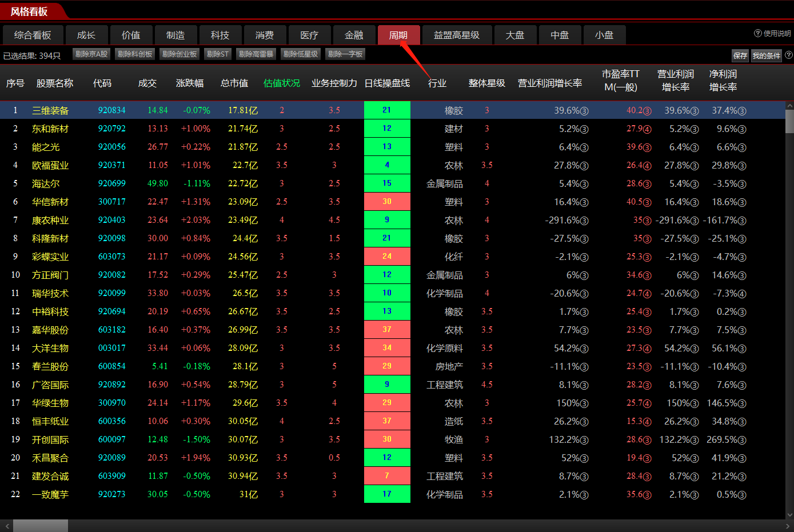This screenshot has height=532, width=794.
Task: Click the vertical scrollbar up arrow
Action: [789, 106]
